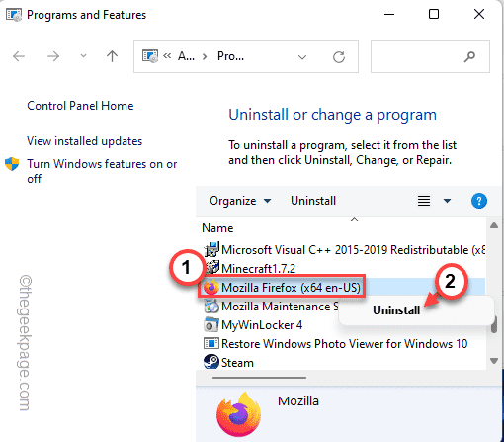504x442 pixels.
Task: Click the search magnifier icon
Action: click(x=469, y=57)
